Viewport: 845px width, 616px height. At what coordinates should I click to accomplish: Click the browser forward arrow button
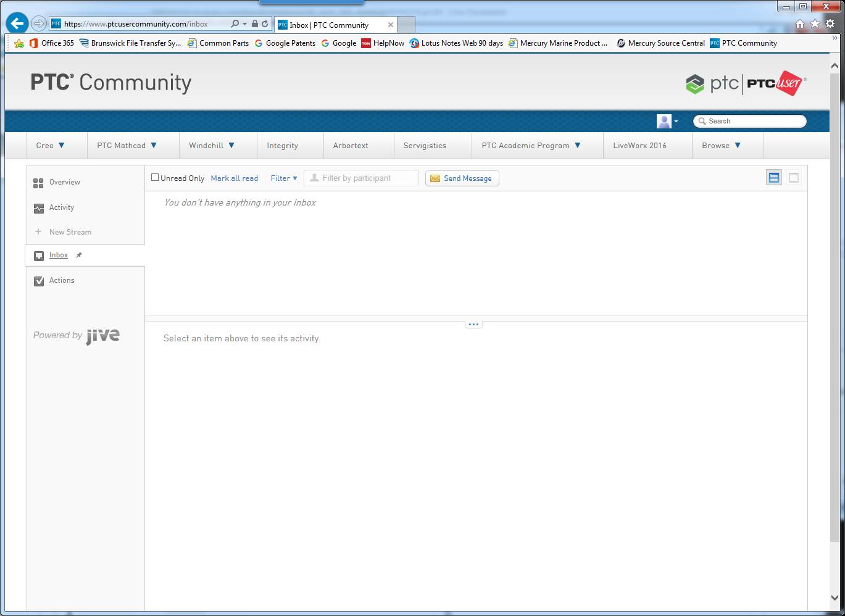click(39, 23)
